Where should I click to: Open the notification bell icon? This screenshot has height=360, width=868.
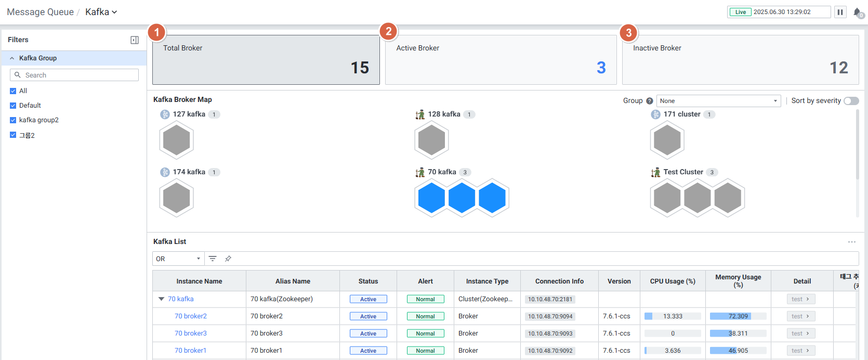pos(857,12)
